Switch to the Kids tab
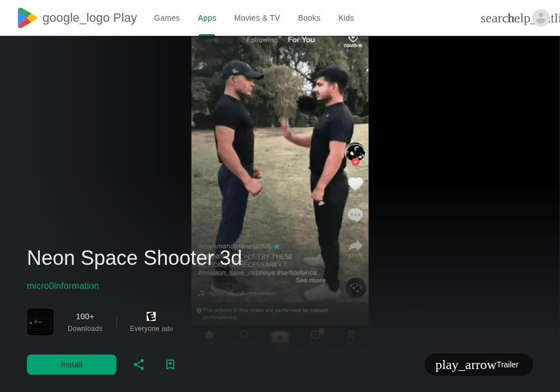 [346, 18]
